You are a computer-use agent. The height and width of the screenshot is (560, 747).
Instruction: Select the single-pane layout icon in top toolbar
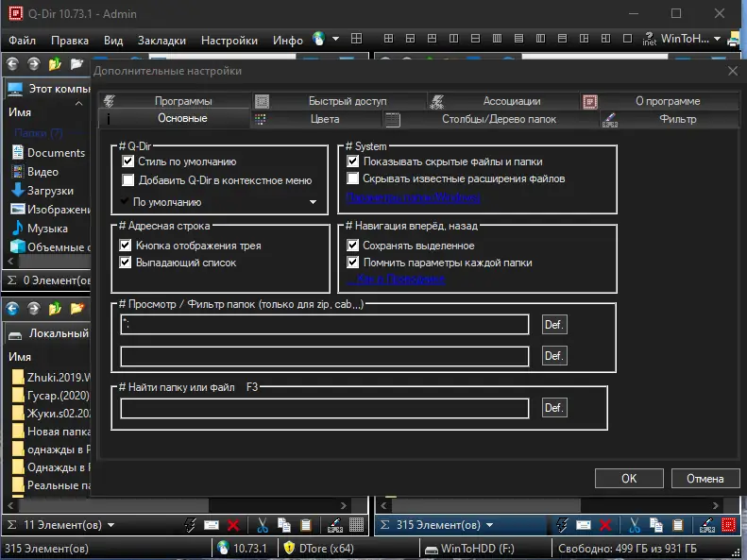coord(627,39)
